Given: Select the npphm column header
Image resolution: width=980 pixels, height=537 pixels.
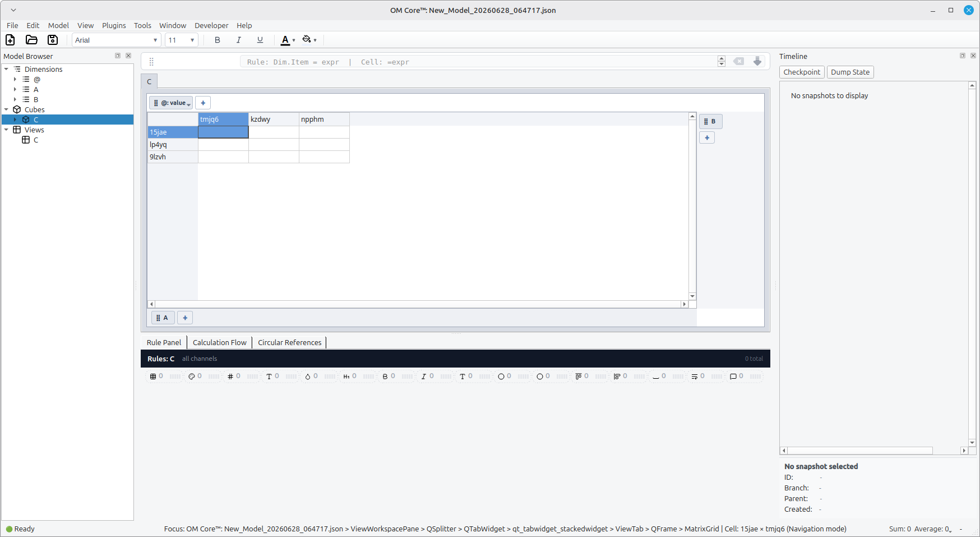Looking at the screenshot, I should click(324, 119).
